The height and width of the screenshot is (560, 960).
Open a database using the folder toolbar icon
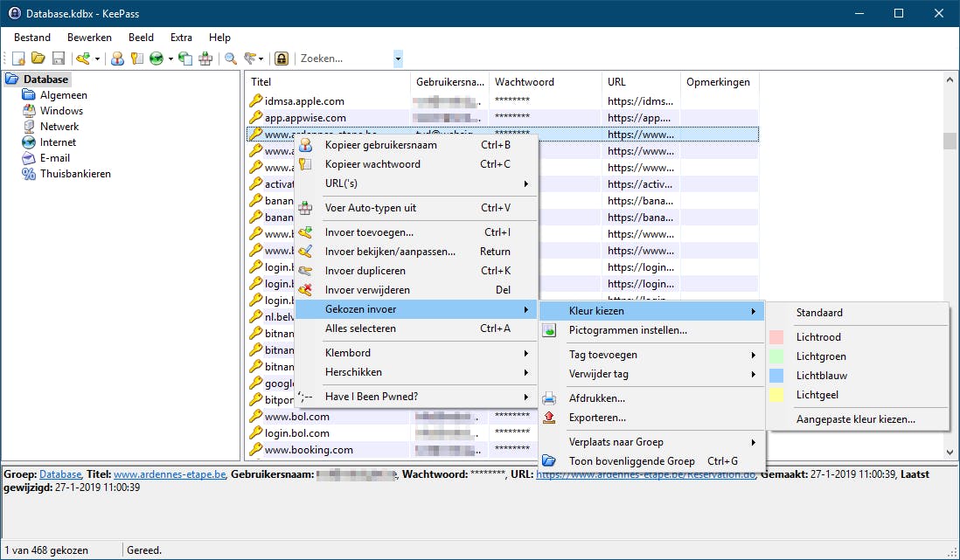(x=38, y=59)
